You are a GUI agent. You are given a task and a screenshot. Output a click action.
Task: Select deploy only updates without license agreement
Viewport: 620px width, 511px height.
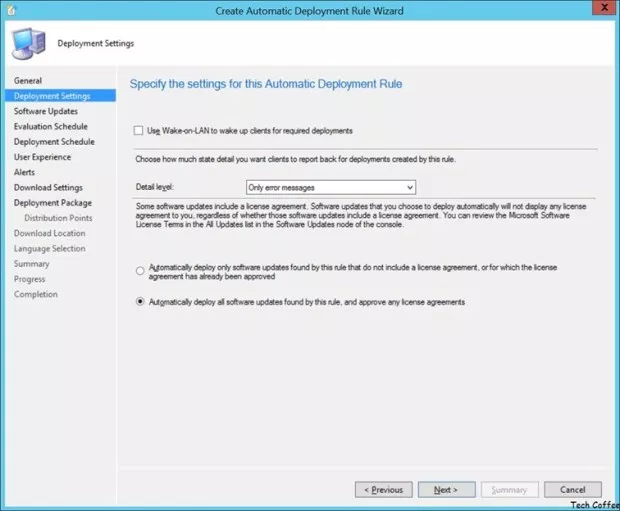pyautogui.click(x=139, y=271)
